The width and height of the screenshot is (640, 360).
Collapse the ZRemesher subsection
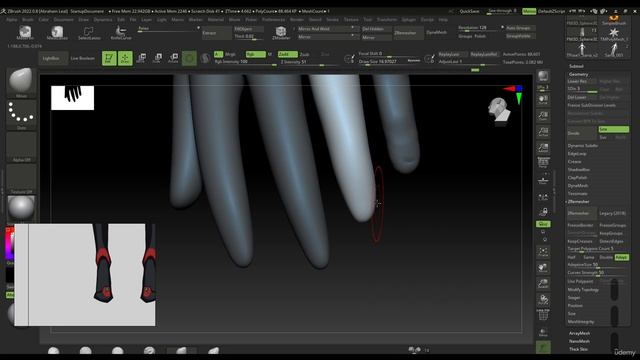578,202
